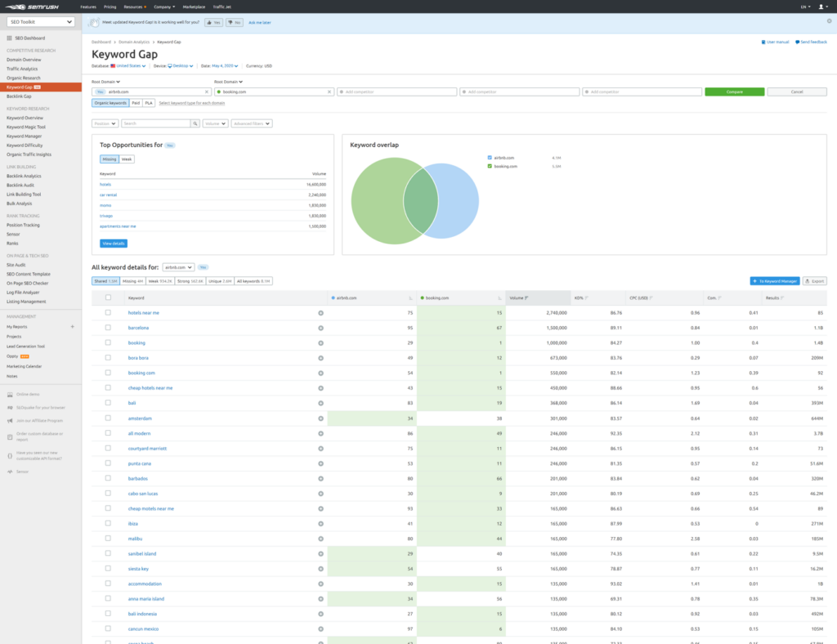Expand the Position filter dropdown

105,123
